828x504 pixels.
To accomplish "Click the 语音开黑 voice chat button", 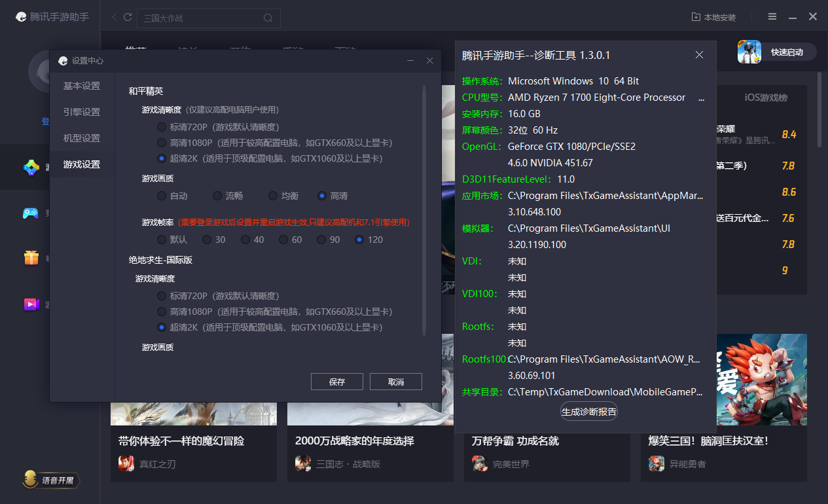I will (51, 480).
